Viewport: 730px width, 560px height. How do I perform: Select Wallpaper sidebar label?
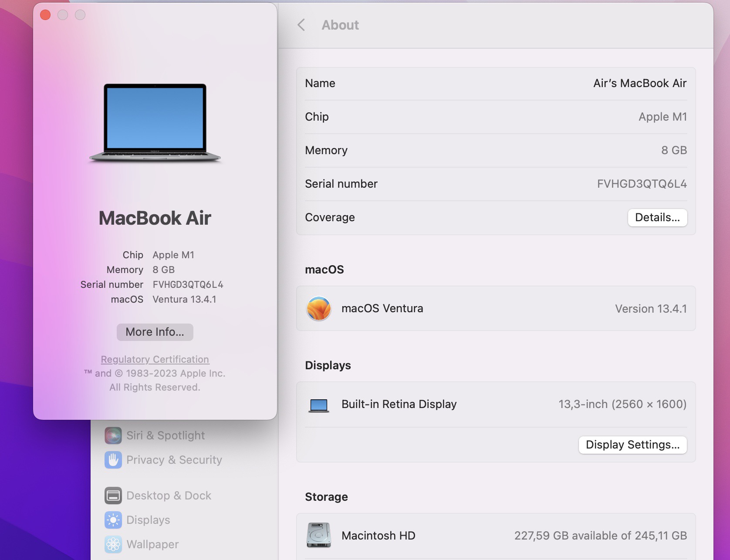tap(152, 544)
